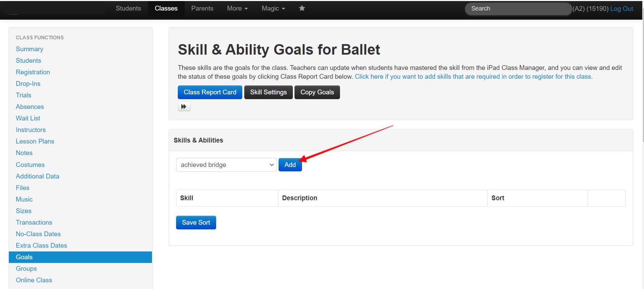
Task: Open Skill Settings
Action: click(x=268, y=92)
